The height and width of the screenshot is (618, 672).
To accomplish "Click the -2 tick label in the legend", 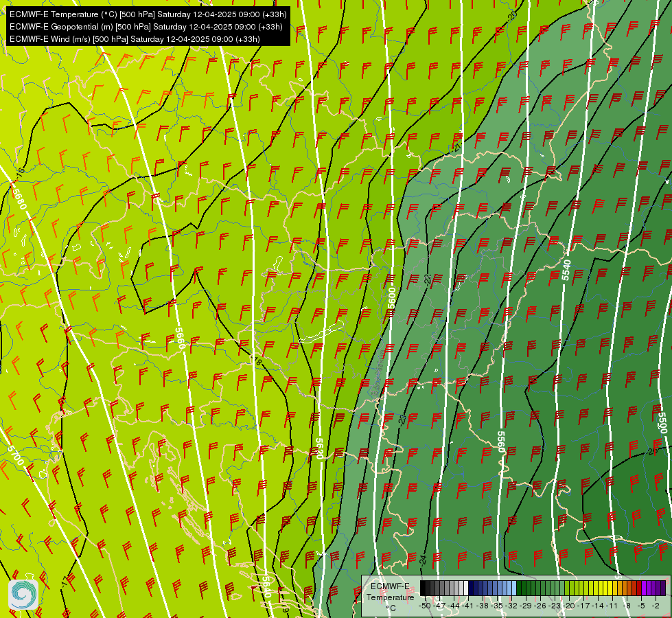I will point(656,606).
